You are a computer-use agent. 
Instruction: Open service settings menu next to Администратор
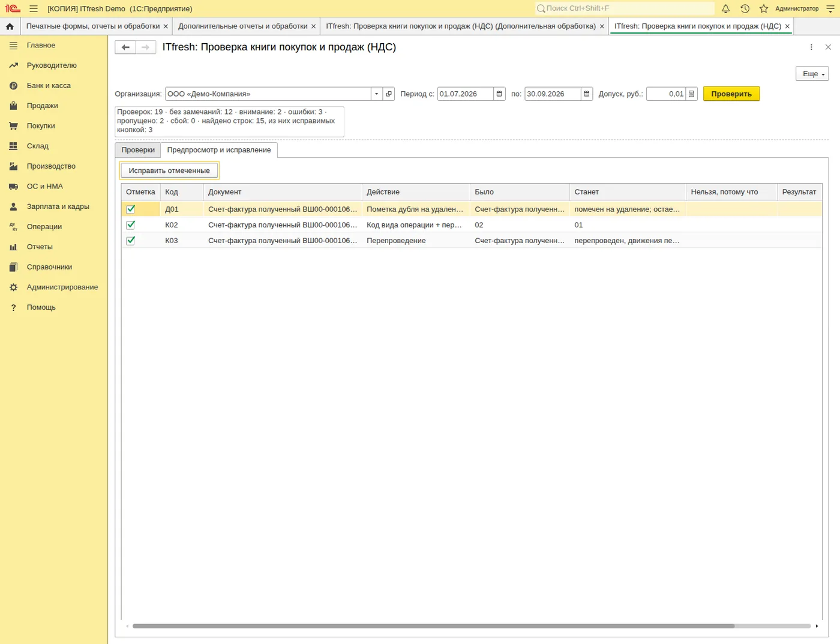pyautogui.click(x=830, y=8)
